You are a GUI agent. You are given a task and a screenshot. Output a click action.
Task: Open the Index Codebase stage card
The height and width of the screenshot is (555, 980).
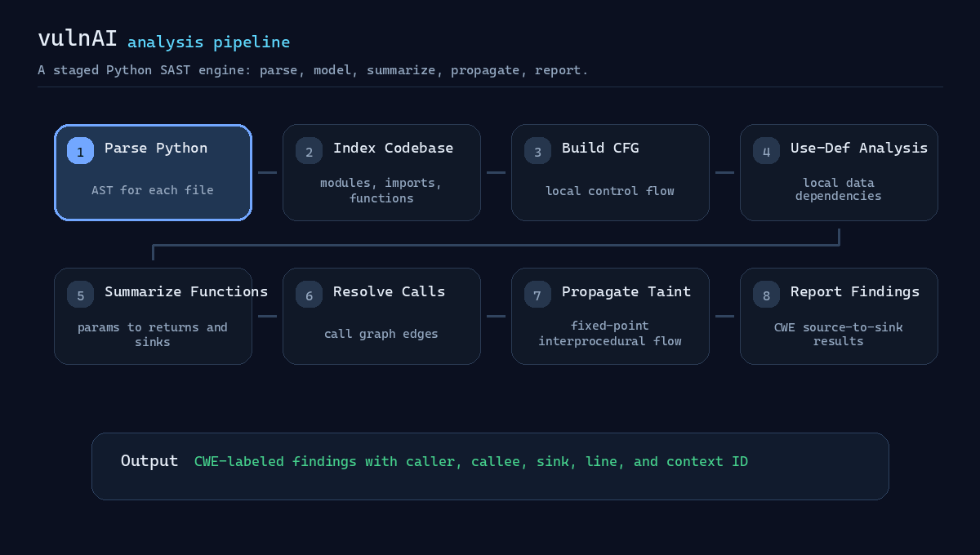(x=381, y=172)
